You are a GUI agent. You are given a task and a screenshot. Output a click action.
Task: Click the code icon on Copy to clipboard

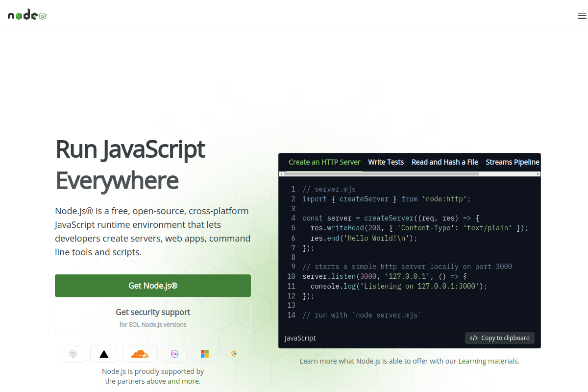473,338
